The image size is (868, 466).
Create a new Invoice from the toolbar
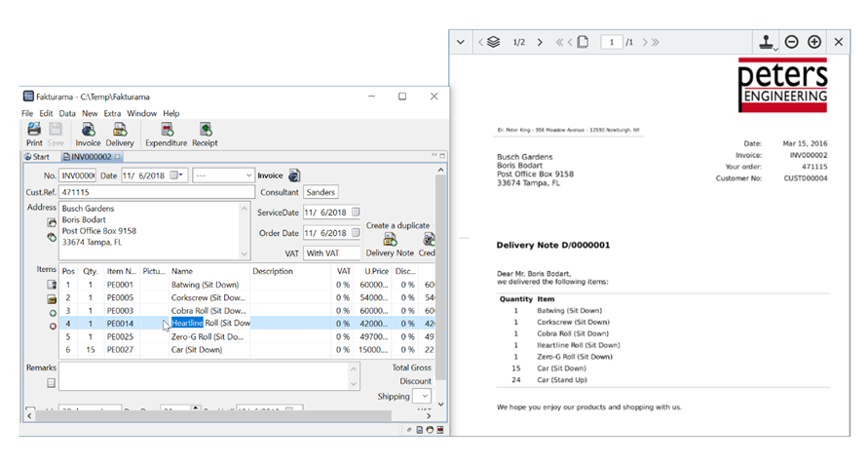tap(88, 134)
